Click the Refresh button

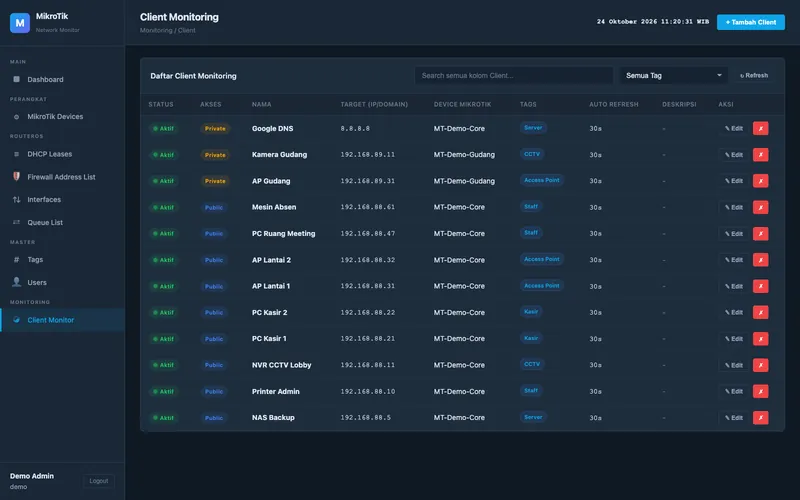(x=754, y=76)
